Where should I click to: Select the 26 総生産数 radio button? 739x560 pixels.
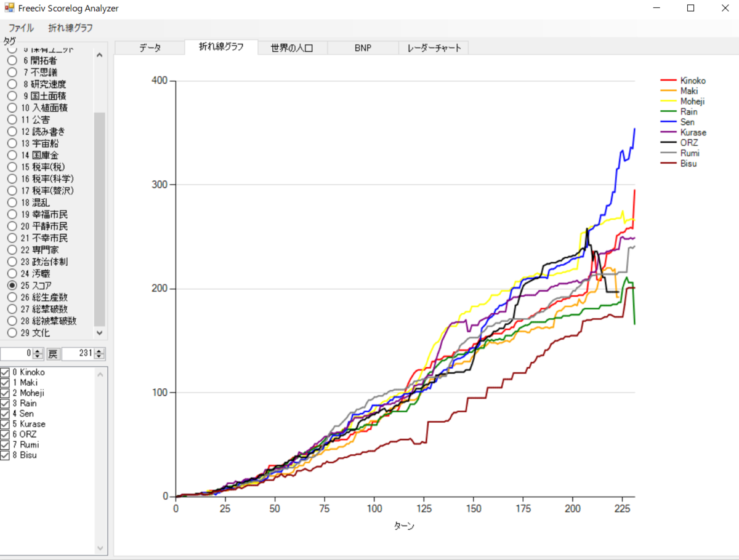[12, 297]
